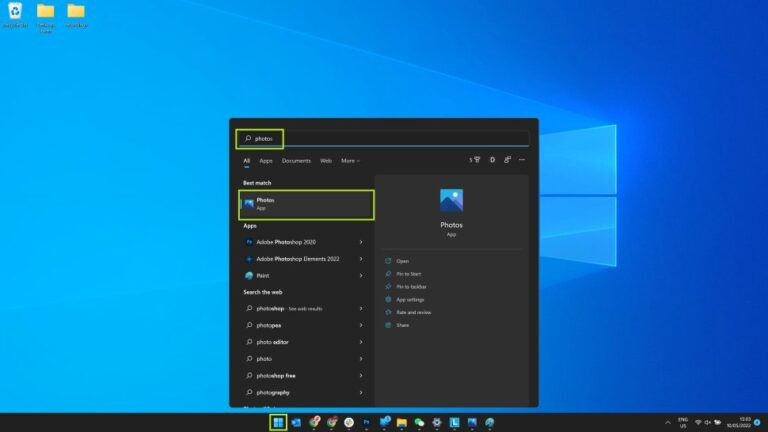Expand the photo editor suggestion arrow
Screen dimensions: 768x432
click(361, 342)
